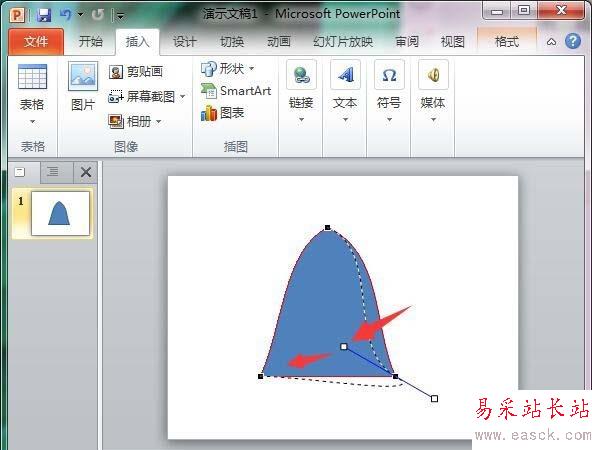
Task: Open the 切换 (Transitions) tab
Action: (x=232, y=42)
